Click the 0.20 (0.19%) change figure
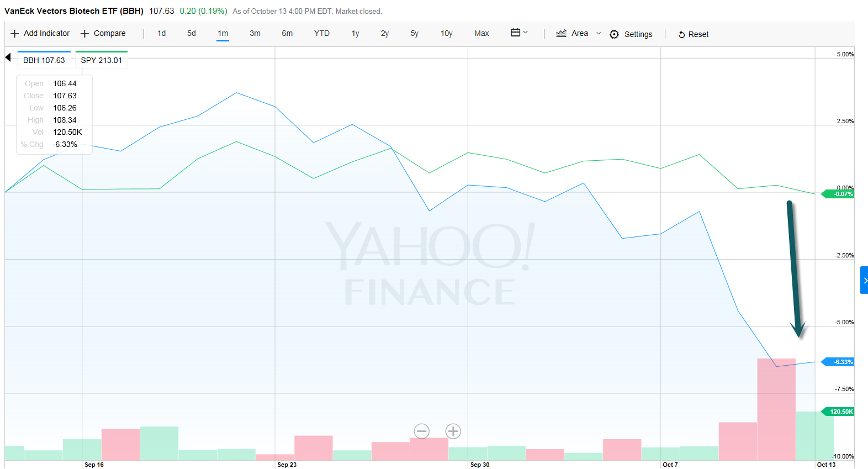Screen dimensions: 868x469 (x=203, y=11)
